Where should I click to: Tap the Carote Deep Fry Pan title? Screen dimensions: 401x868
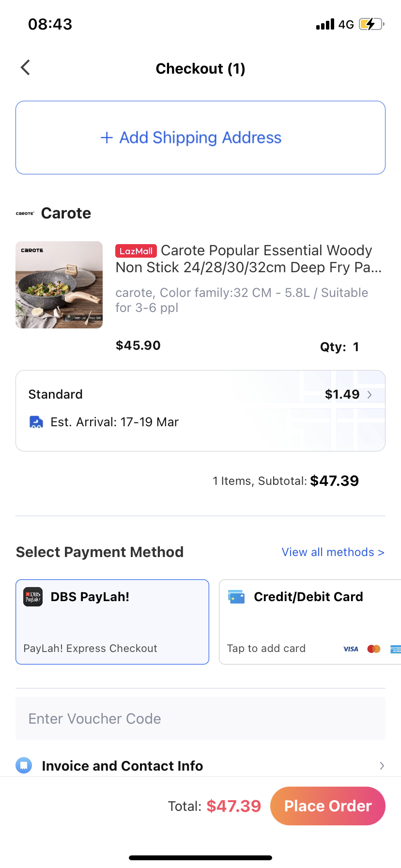pos(248,259)
